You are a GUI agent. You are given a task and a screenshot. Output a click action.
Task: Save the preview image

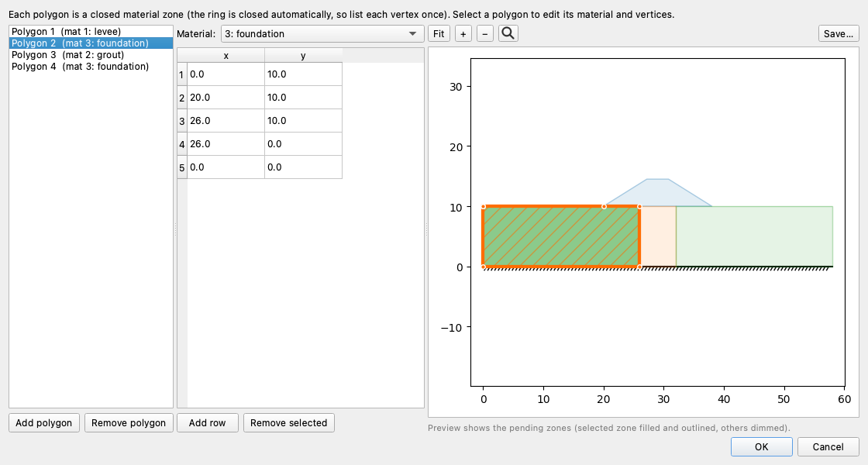[x=839, y=34]
